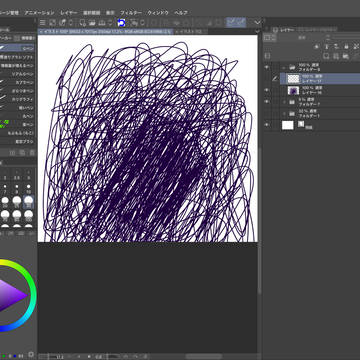This screenshot has height=360, width=360.
Task: Open the 選択範囲 menu
Action: [91, 13]
